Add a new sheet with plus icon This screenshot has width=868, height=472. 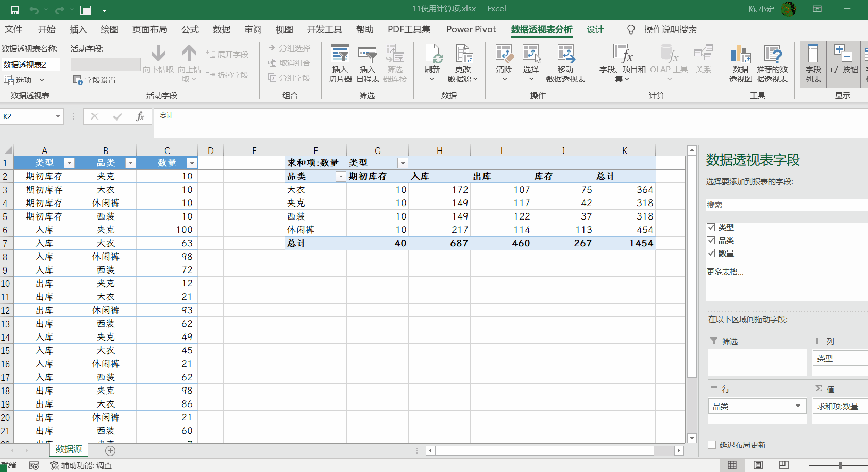pos(110,451)
